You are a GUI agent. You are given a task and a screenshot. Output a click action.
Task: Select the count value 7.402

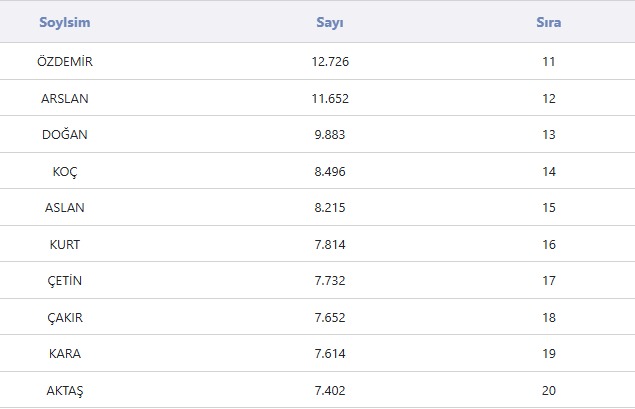(330, 391)
